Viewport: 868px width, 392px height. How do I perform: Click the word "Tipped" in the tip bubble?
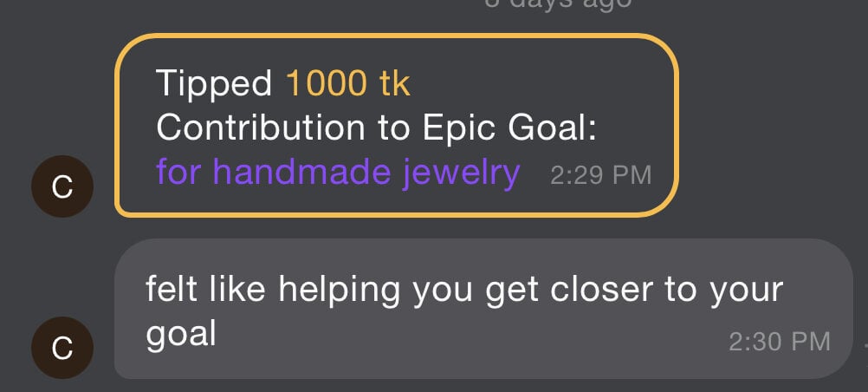point(214,84)
